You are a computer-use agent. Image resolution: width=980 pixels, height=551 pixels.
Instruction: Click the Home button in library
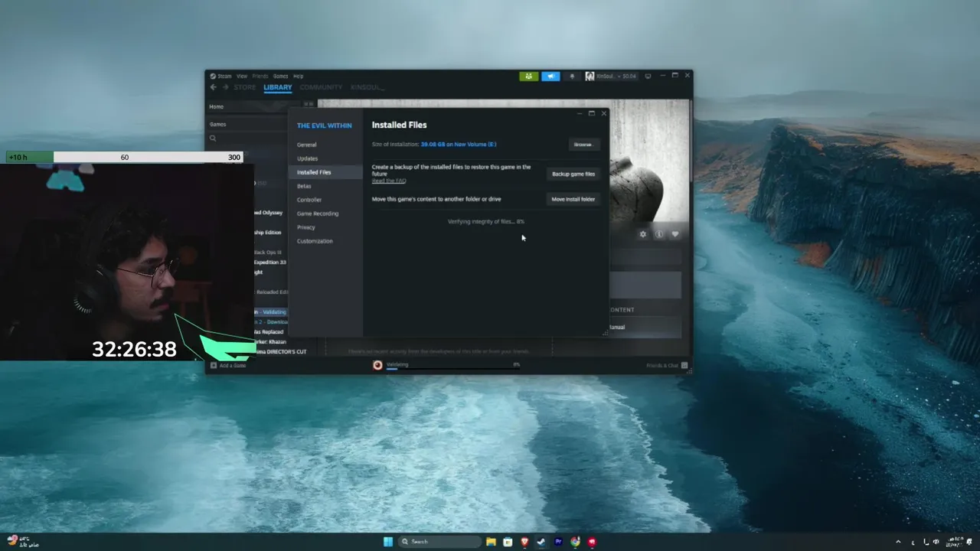[x=255, y=106]
